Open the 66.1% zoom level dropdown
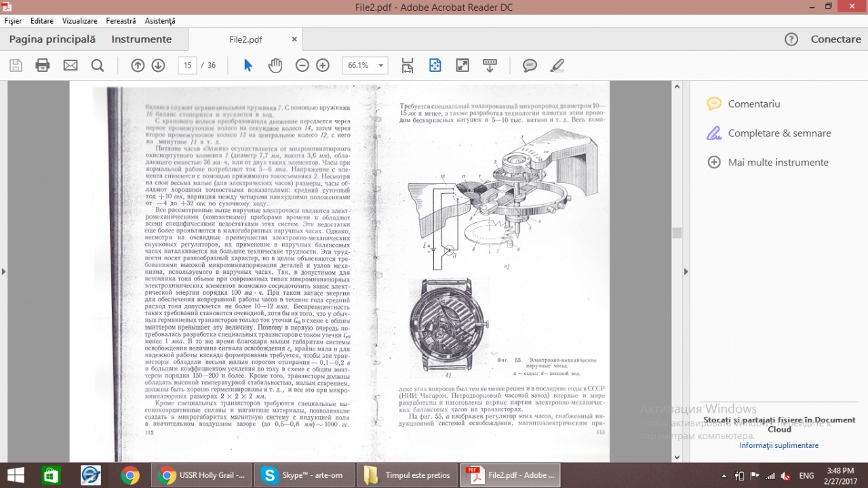 click(x=381, y=66)
